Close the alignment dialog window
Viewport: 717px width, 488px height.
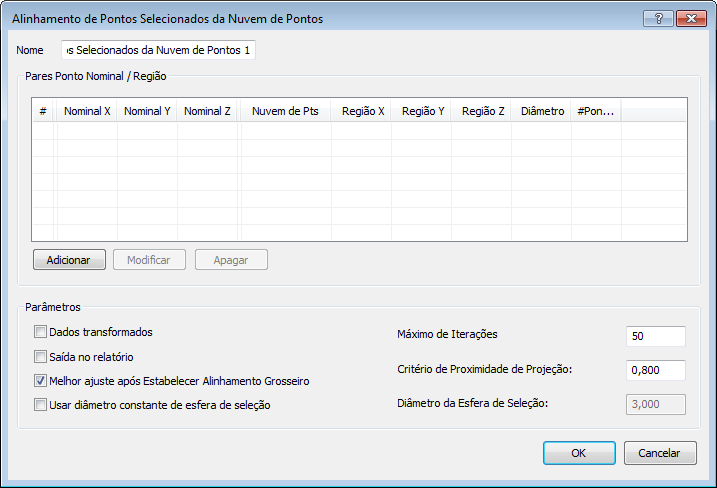(690, 18)
